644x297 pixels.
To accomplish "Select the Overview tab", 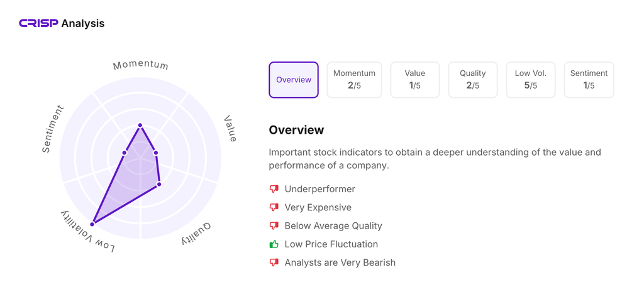I will (x=294, y=80).
